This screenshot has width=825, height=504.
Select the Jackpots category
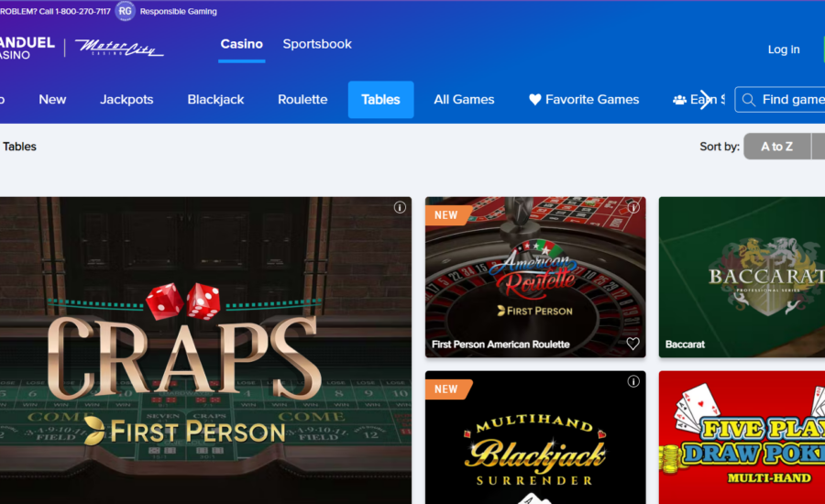click(126, 100)
